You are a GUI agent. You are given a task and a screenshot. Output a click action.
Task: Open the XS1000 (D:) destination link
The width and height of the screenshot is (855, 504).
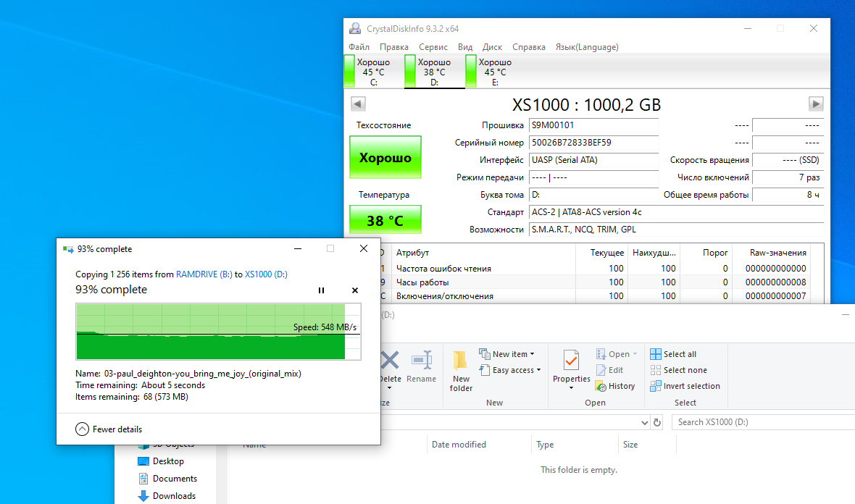pos(266,274)
